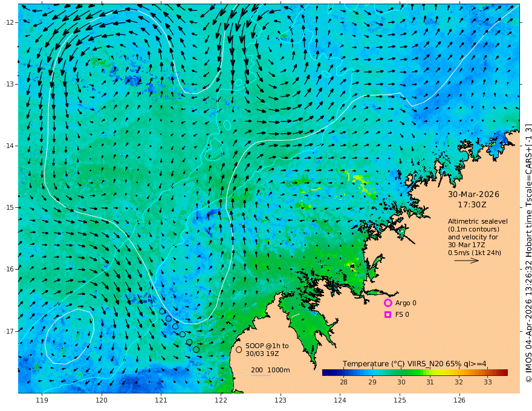Click the colorbar tick label '33'
Viewport: 532px width, 411px height.
487,382
